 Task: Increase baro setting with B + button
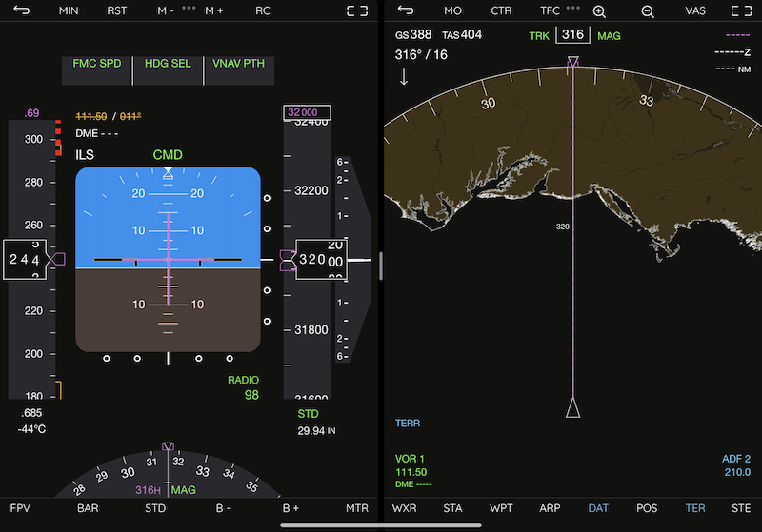point(290,508)
